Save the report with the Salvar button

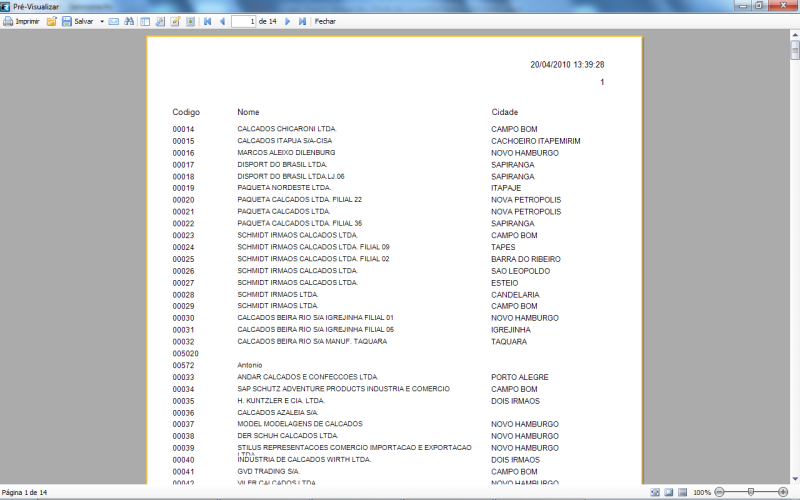point(78,21)
